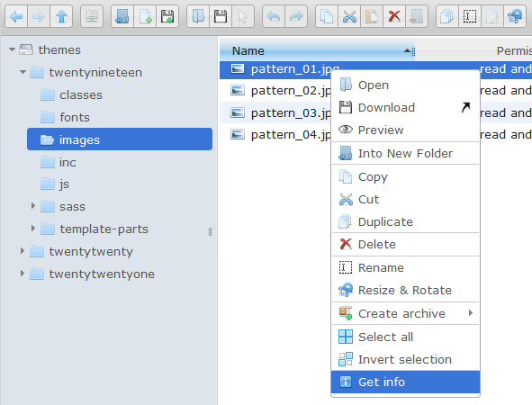The height and width of the screenshot is (405, 532).
Task: Click the open toolbar icon
Action: pyautogui.click(x=198, y=16)
